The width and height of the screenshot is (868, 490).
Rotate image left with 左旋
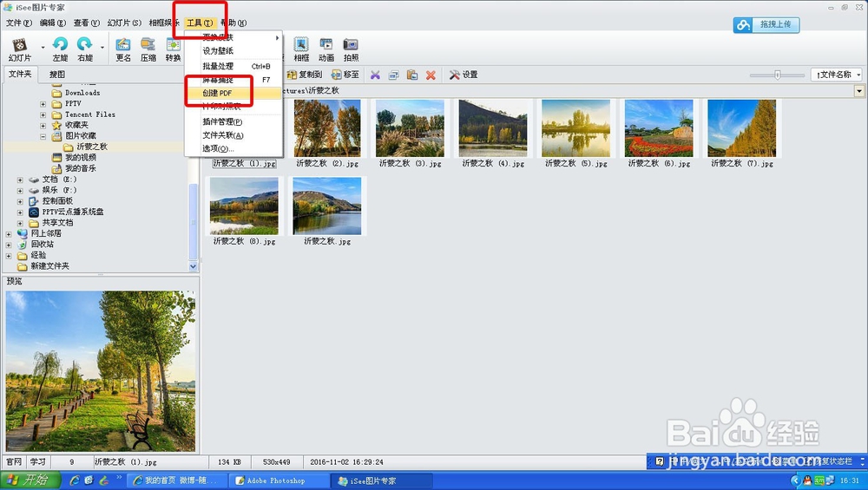click(x=60, y=49)
